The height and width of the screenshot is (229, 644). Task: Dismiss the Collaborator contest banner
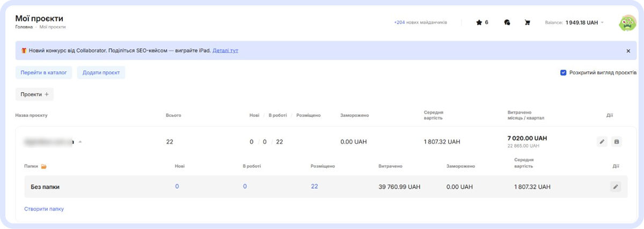628,51
